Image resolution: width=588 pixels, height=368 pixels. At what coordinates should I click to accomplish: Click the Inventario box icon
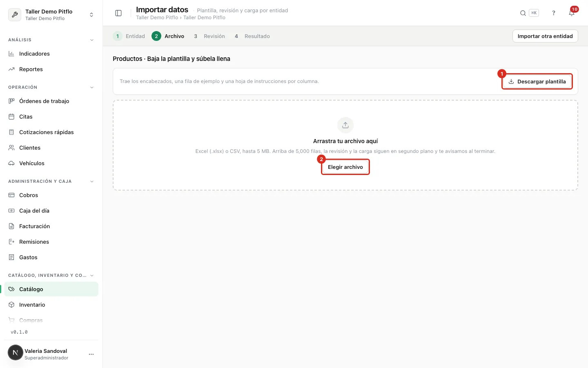(x=11, y=305)
